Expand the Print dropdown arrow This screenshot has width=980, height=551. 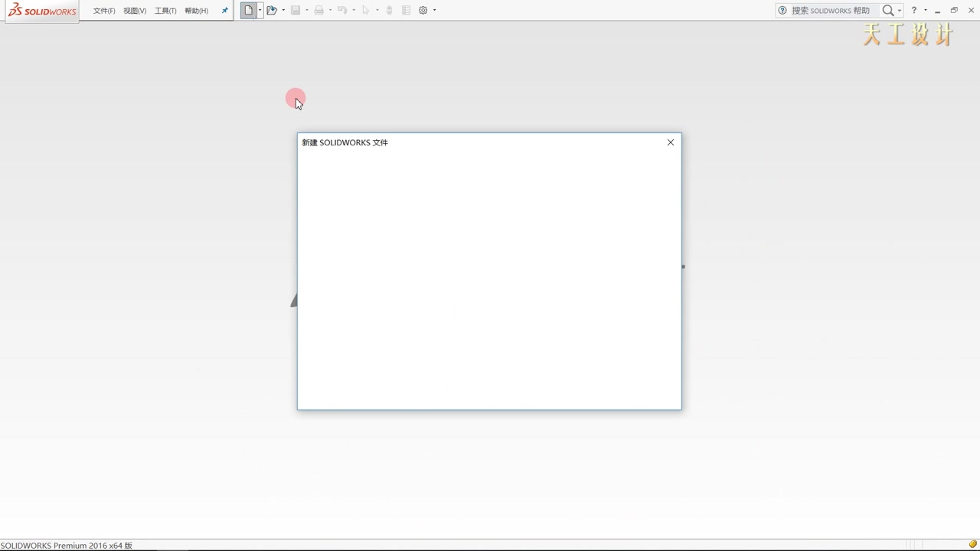(x=330, y=11)
